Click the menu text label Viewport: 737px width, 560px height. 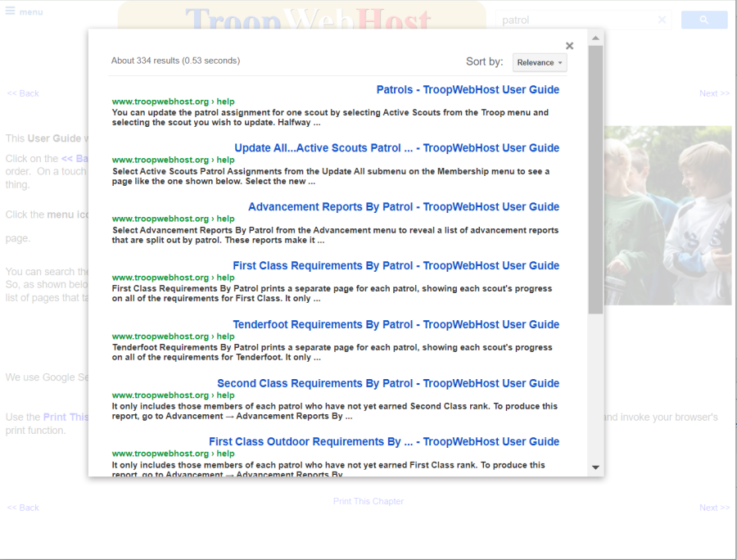click(31, 12)
